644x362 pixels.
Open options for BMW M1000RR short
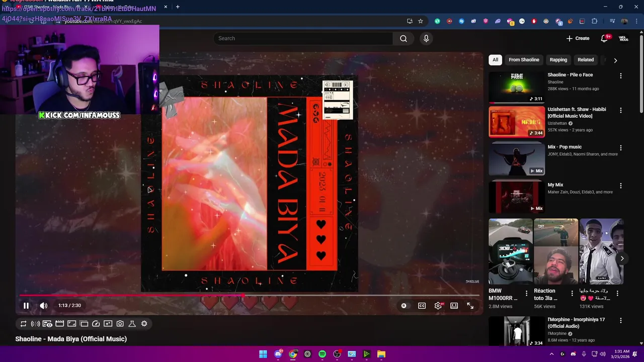pos(526,294)
